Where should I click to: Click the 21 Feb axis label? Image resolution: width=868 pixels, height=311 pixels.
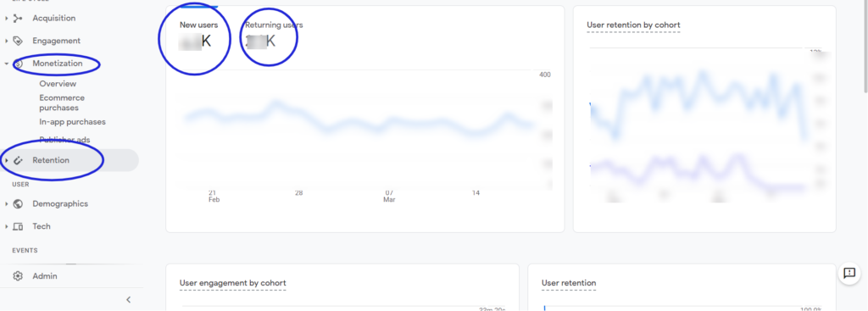click(214, 197)
